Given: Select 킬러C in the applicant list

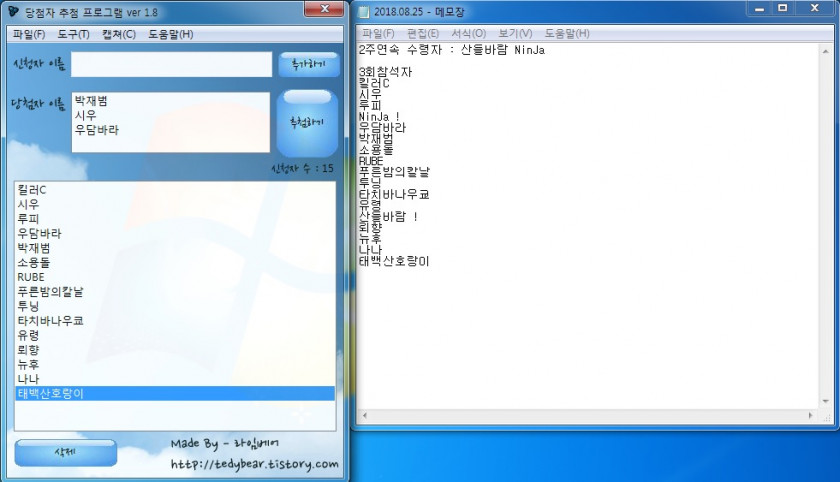Looking at the screenshot, I should [x=32, y=190].
